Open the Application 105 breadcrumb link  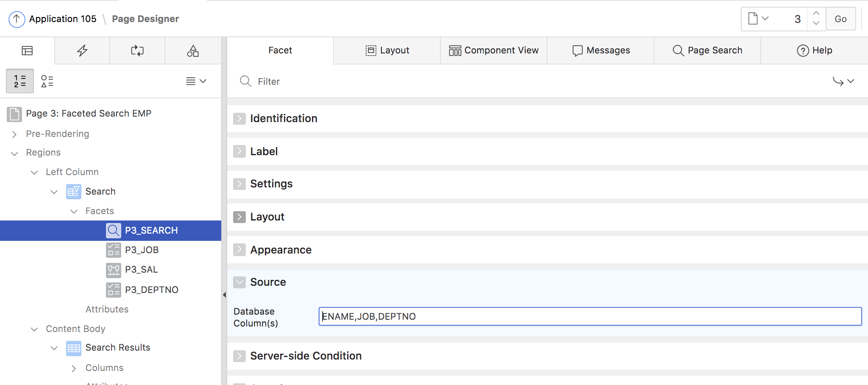pos(63,19)
